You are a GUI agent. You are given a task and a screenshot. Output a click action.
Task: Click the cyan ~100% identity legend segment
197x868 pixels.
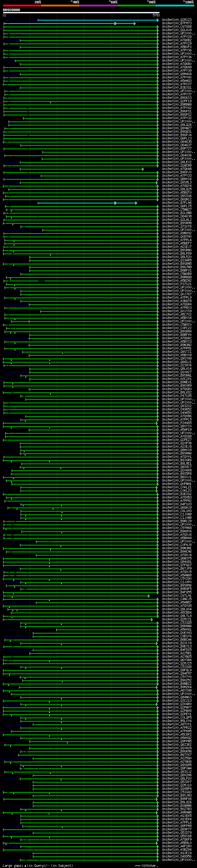click(175, 6)
